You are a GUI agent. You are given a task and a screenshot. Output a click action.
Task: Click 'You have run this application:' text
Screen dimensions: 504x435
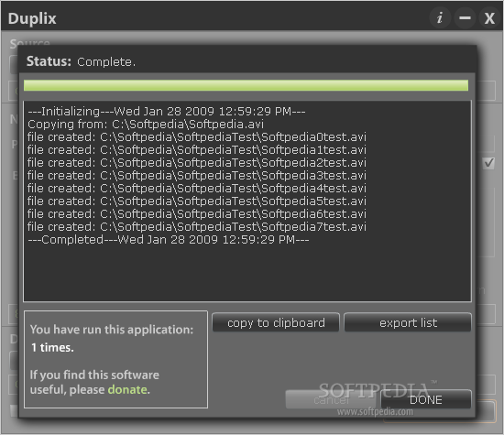pyautogui.click(x=112, y=330)
